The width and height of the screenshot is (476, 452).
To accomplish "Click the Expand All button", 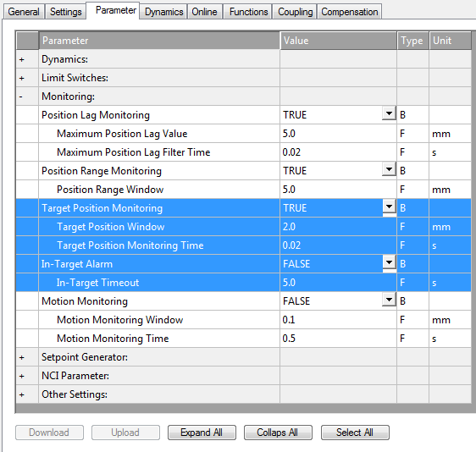I will point(202,433).
